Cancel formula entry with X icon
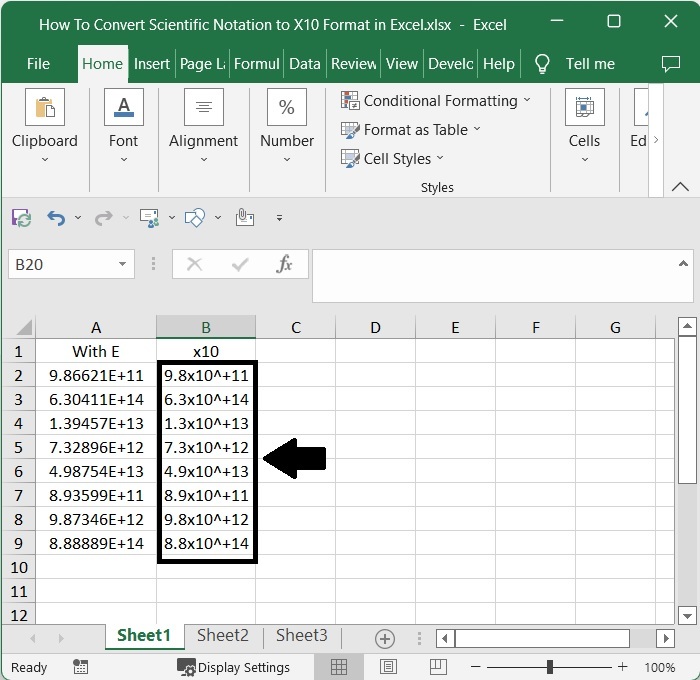This screenshot has width=700, height=680. 194,264
